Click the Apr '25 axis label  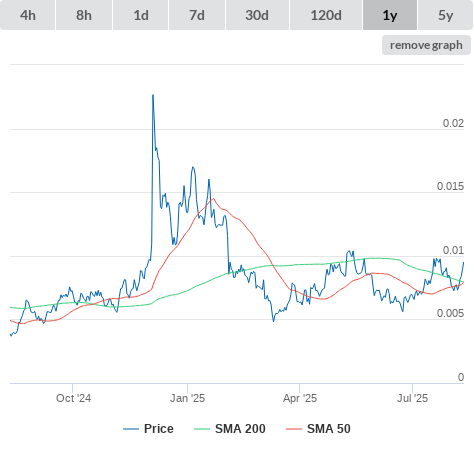pos(300,398)
